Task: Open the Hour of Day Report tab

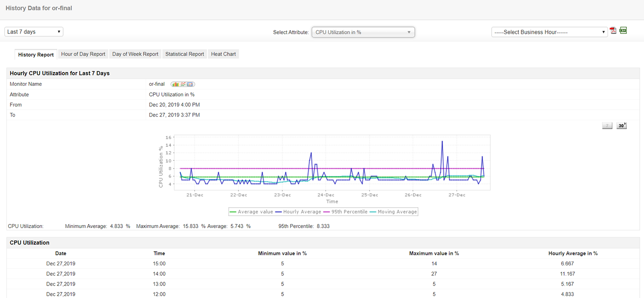Action: pos(83,54)
